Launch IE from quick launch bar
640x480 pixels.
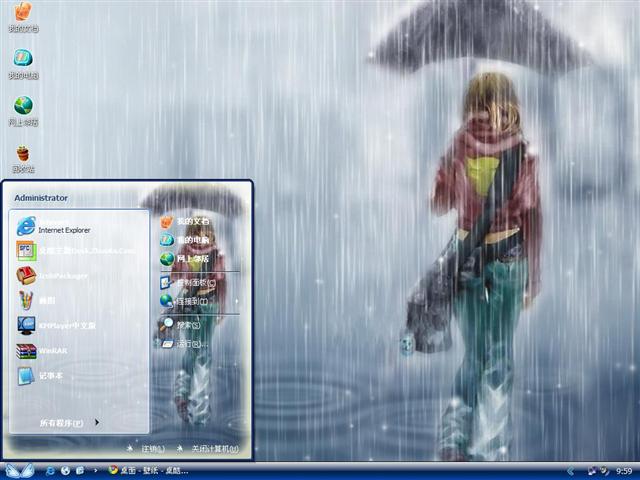(50, 471)
